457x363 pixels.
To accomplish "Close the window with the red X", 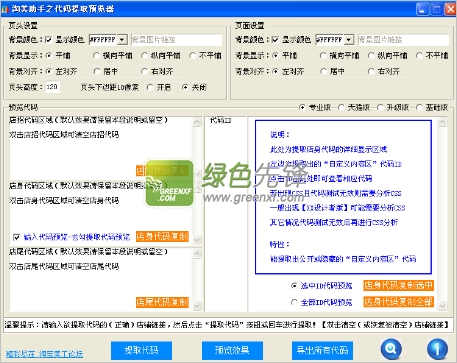I will [450, 9].
